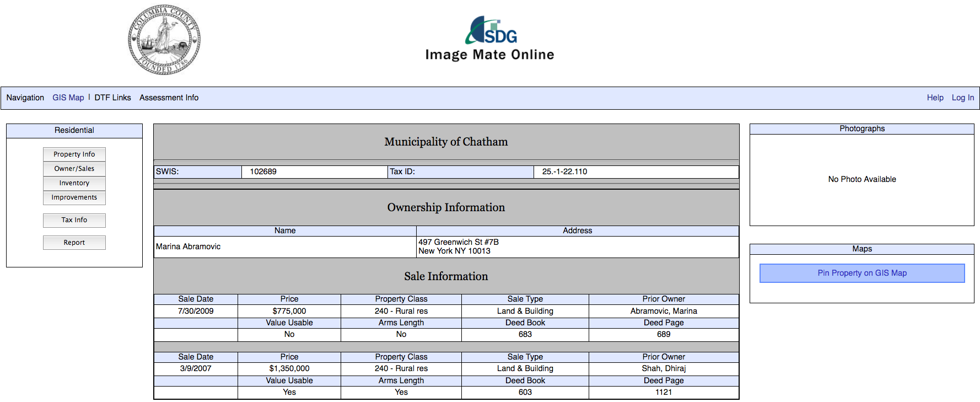Click deed book value 603
Viewport: 980px width, 402px height.
tap(525, 392)
